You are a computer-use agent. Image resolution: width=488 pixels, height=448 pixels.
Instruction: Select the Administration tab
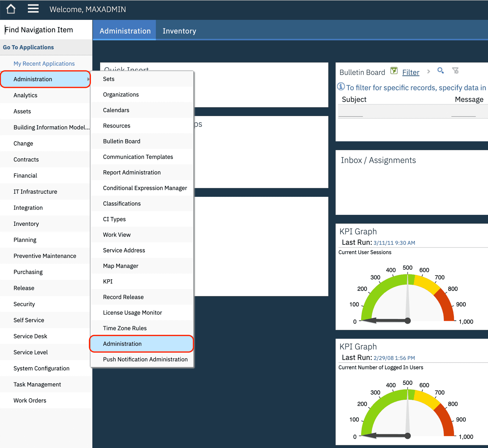pos(124,31)
